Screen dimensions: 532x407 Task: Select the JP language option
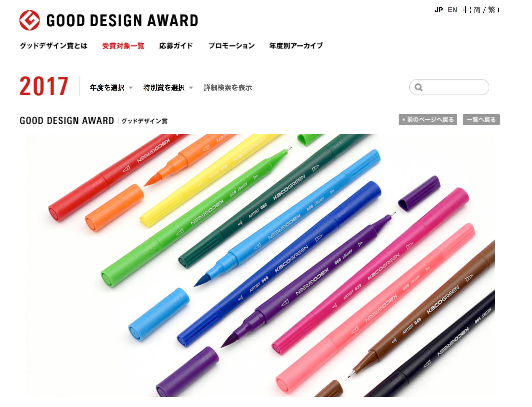pos(438,10)
